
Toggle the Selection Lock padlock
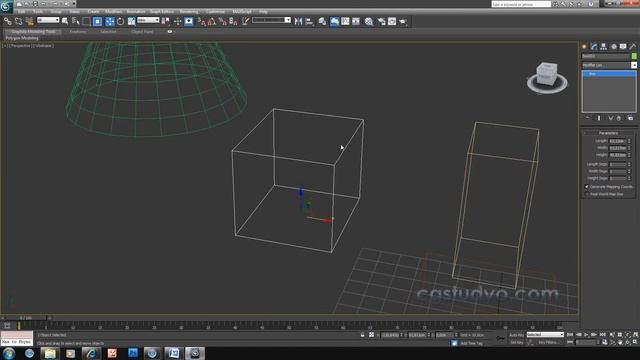[x=362, y=335]
